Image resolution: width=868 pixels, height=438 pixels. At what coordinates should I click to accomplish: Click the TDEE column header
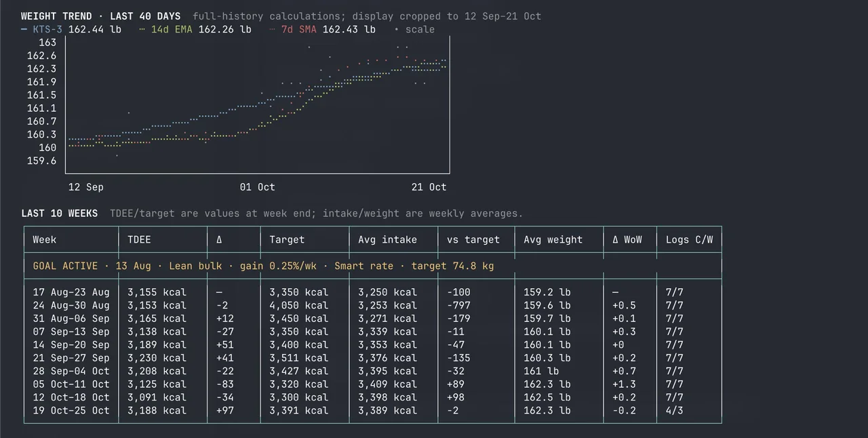coord(139,239)
